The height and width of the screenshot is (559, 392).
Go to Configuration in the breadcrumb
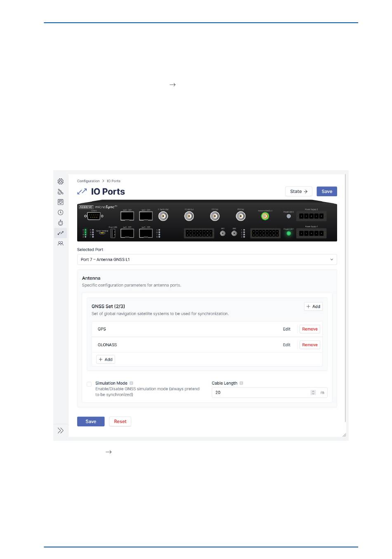tap(88, 181)
